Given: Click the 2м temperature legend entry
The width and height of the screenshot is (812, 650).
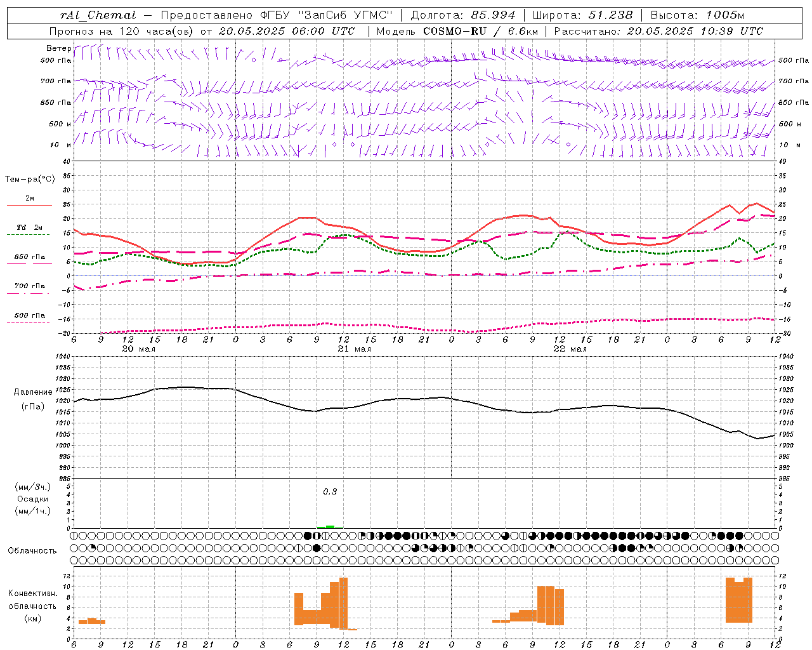Looking at the screenshot, I should (30, 198).
